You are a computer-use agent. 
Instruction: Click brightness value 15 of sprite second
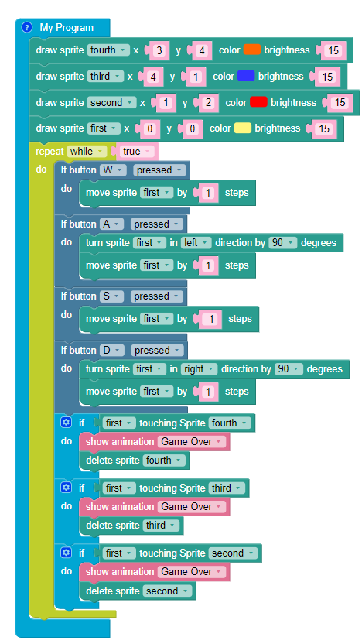click(340, 103)
